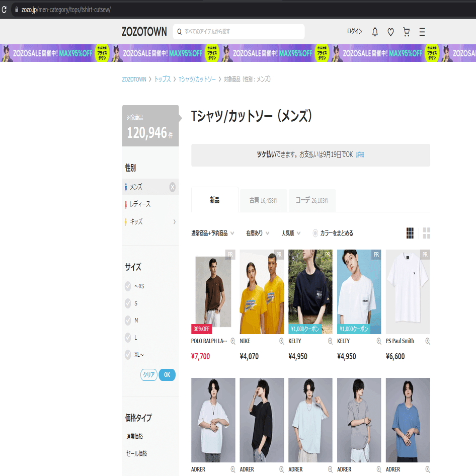The height and width of the screenshot is (476, 476).
Task: Remove the メンズ gender filter with X
Action: coord(173,187)
